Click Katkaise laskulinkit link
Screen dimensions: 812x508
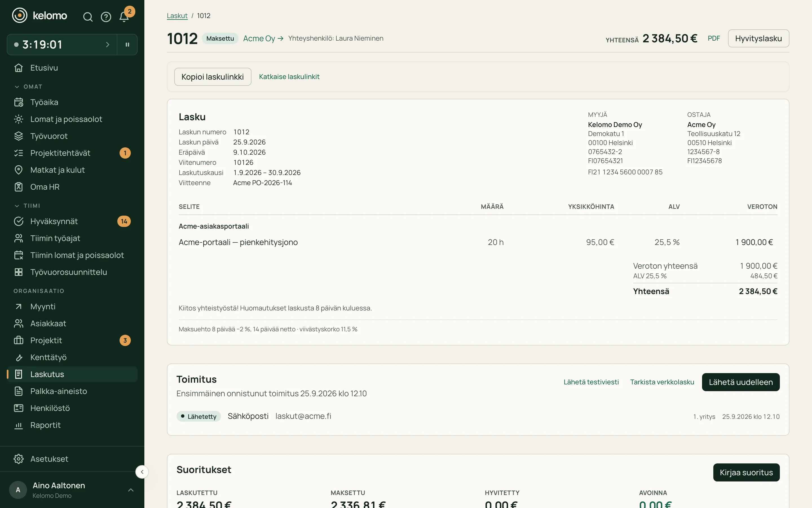tap(289, 76)
